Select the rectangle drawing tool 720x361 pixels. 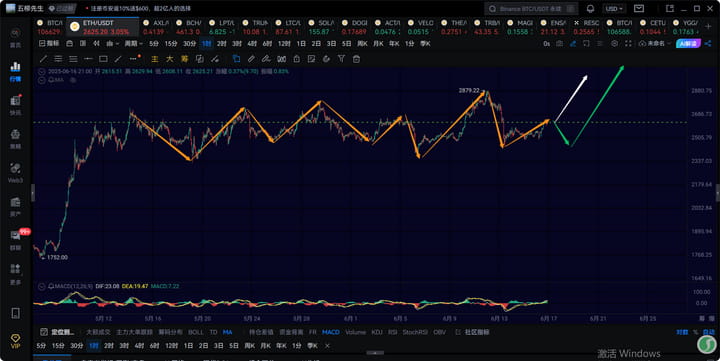103,59
